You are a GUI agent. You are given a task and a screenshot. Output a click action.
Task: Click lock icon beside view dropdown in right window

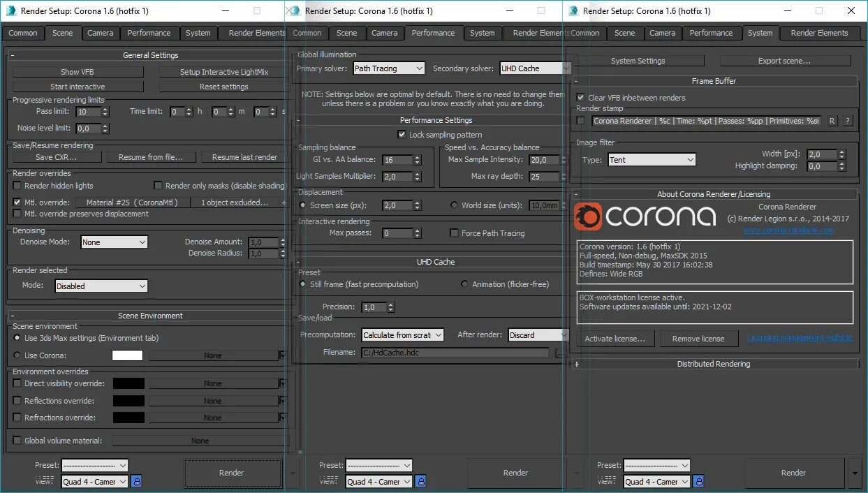698,481
